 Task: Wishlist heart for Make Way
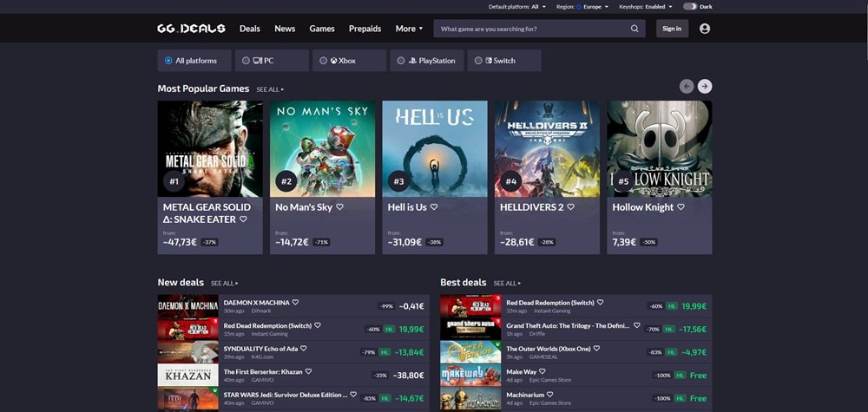pos(542,371)
